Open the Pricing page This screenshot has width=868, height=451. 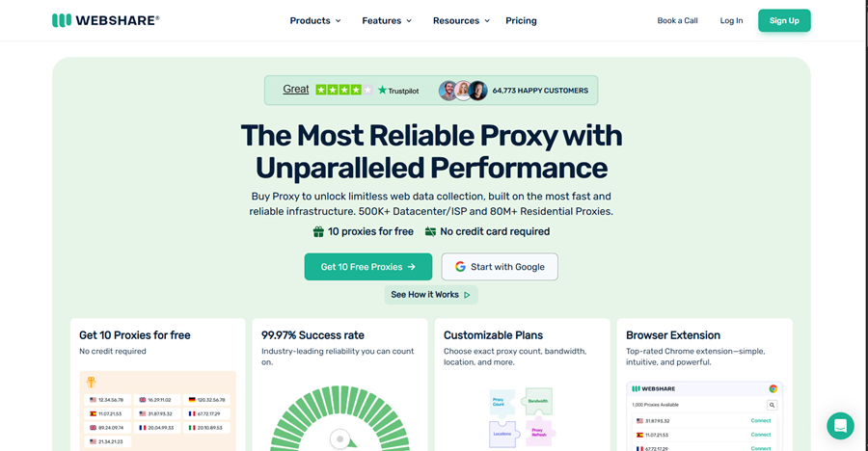(521, 20)
